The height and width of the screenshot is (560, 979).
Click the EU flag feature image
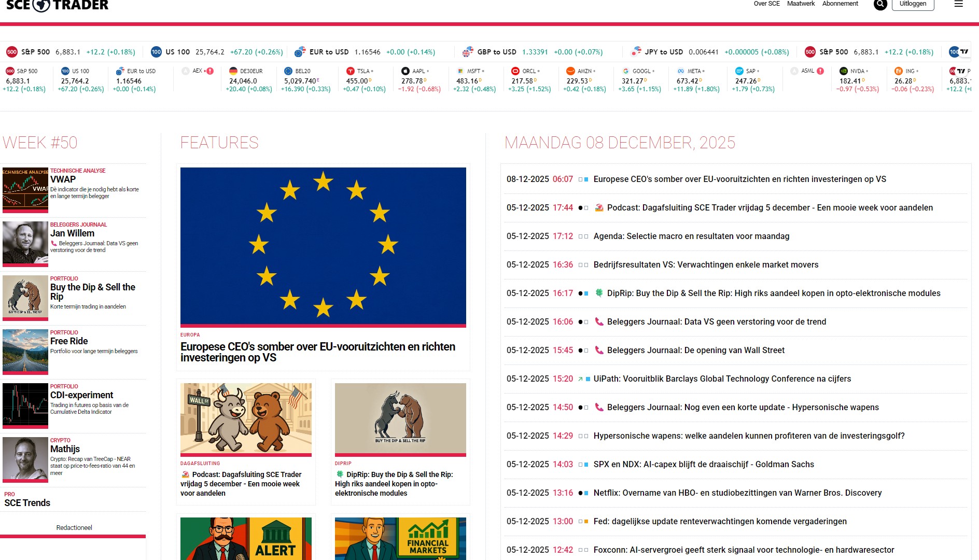pos(323,247)
